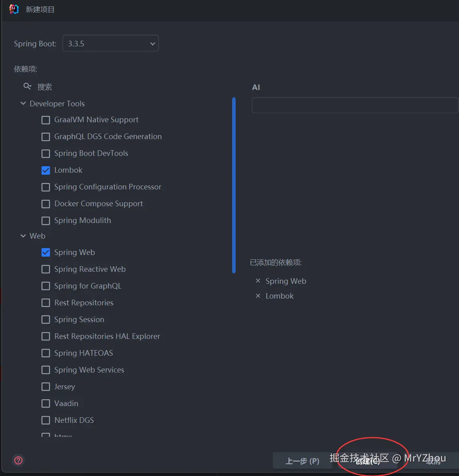This screenshot has height=476, width=459.
Task: Enable Spring Reactive Web checkbox
Action: (x=46, y=269)
